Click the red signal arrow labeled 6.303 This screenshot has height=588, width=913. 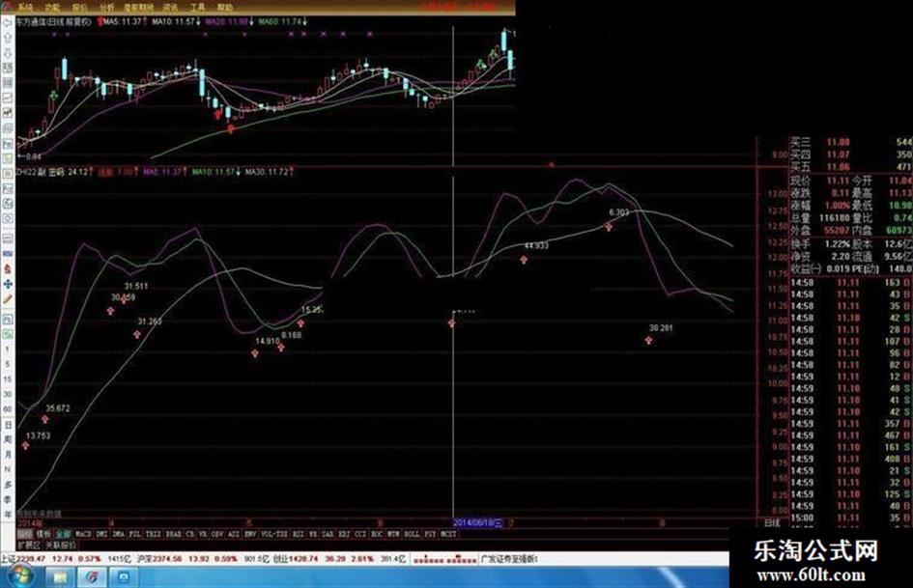609,227
